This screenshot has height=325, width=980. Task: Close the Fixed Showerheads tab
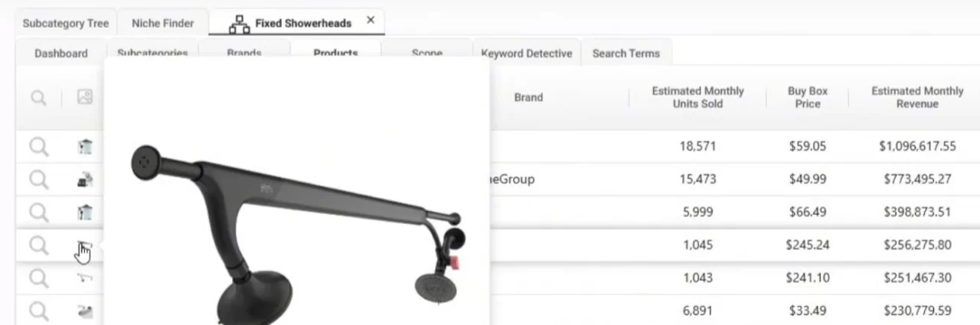(371, 21)
